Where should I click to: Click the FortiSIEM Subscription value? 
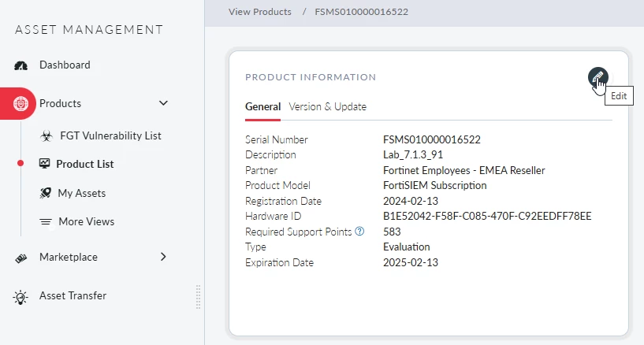click(x=435, y=186)
